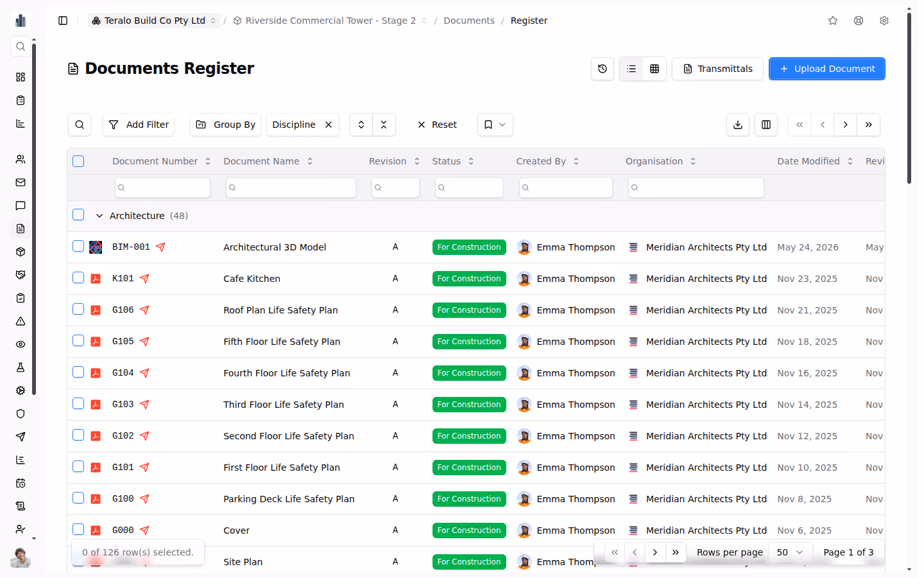Sort by Status column

click(x=453, y=161)
